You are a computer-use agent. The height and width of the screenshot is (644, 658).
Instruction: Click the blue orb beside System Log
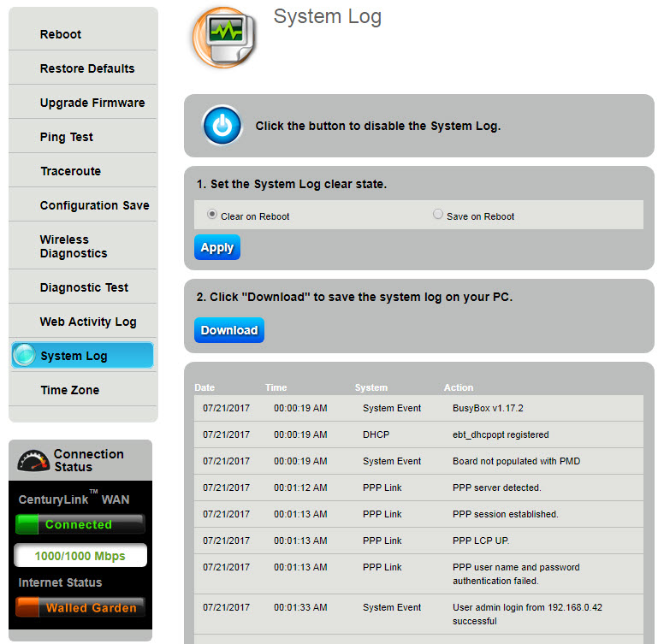[25, 355]
